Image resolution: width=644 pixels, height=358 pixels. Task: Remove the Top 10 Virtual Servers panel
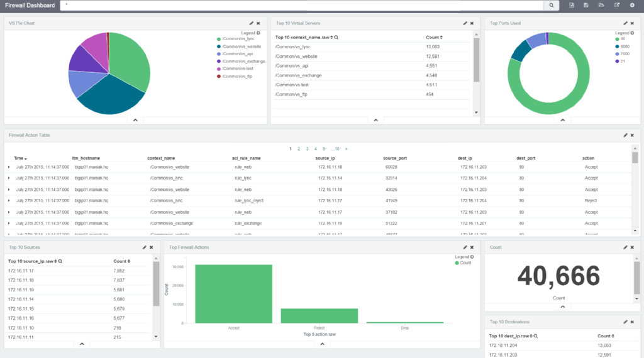coord(472,23)
